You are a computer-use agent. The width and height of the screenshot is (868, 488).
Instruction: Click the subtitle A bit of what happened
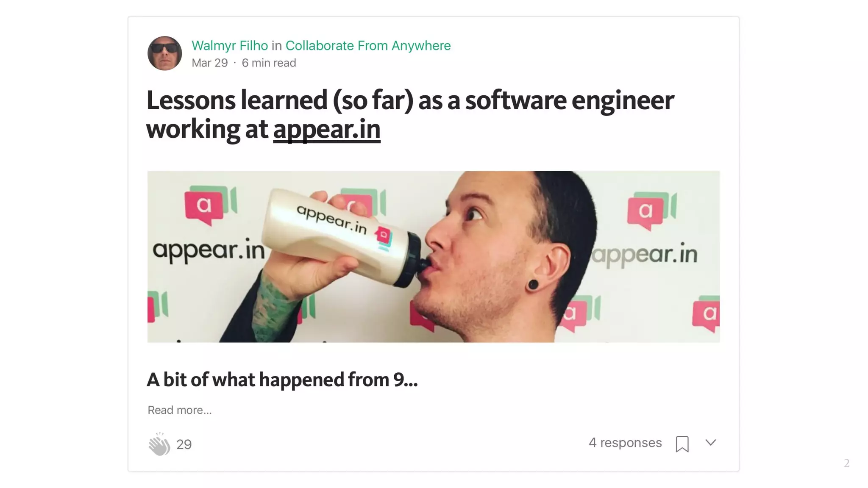[x=282, y=380]
